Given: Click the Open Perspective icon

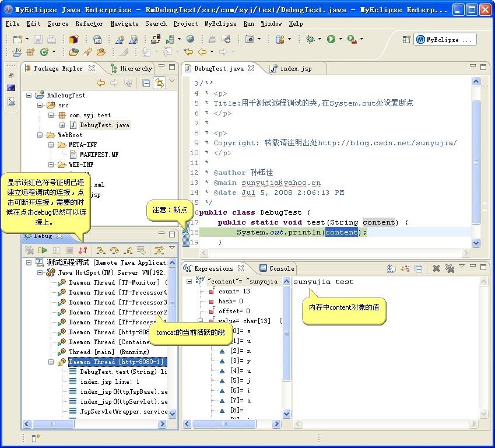Looking at the screenshot, I should pos(406,40).
